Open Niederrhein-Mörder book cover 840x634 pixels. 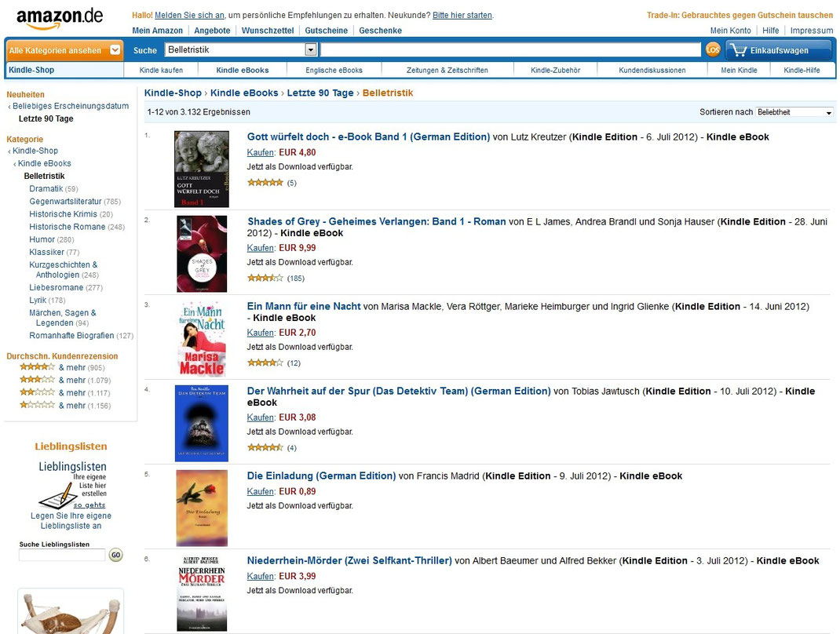point(202,592)
